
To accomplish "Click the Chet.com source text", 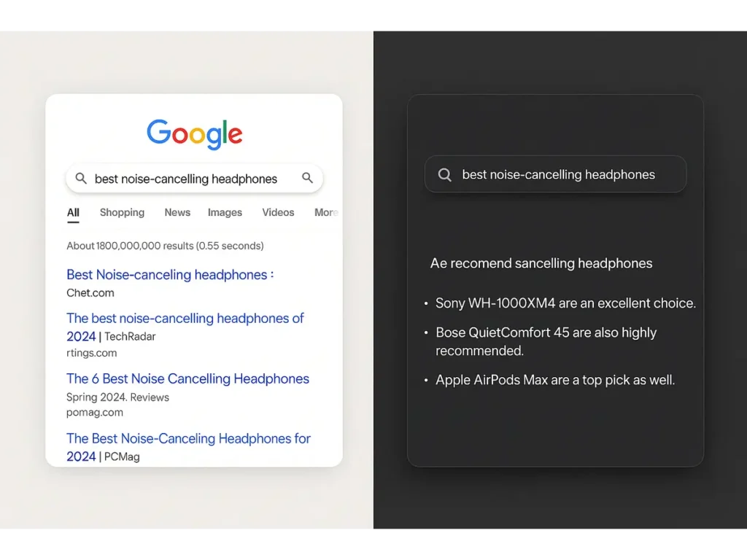I will pyautogui.click(x=90, y=293).
